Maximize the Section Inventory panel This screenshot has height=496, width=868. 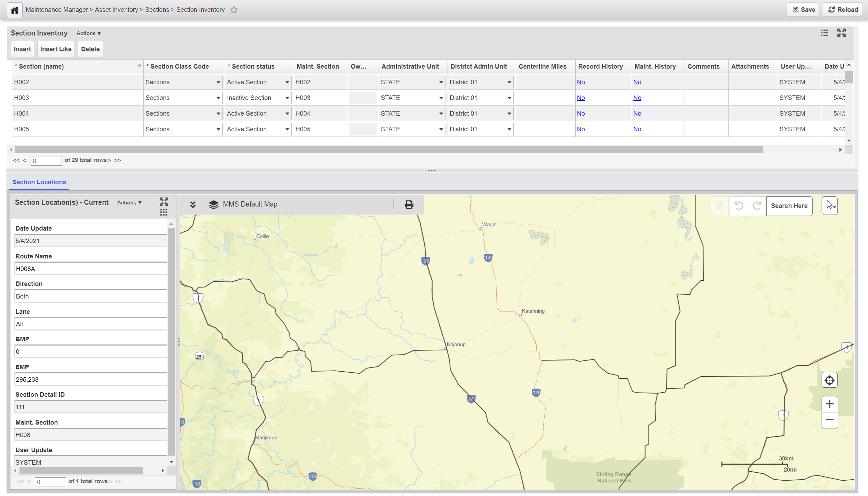pyautogui.click(x=841, y=33)
